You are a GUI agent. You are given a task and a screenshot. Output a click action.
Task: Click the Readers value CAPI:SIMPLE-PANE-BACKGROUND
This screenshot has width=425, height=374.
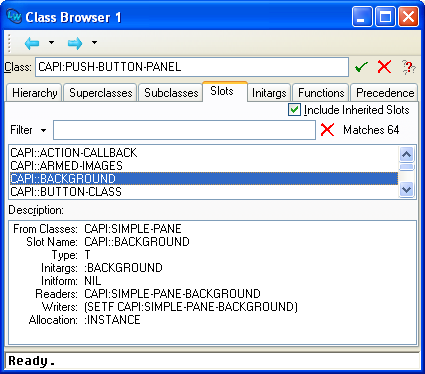point(172,294)
